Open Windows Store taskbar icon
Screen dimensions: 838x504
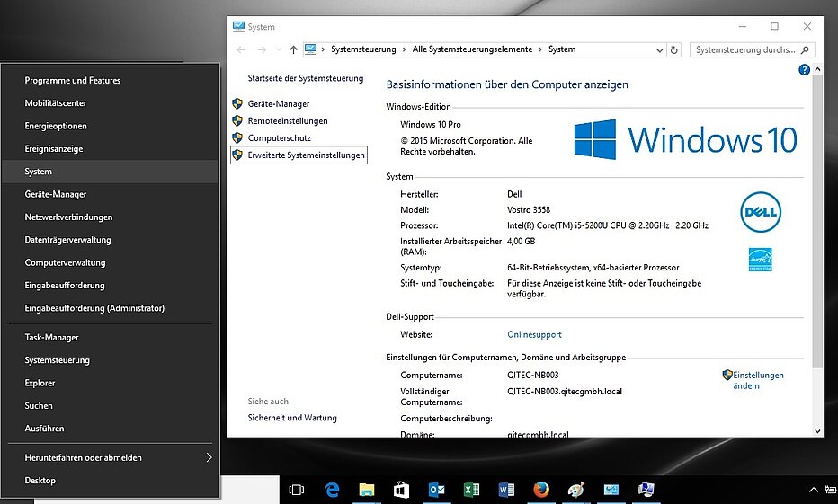(x=401, y=490)
